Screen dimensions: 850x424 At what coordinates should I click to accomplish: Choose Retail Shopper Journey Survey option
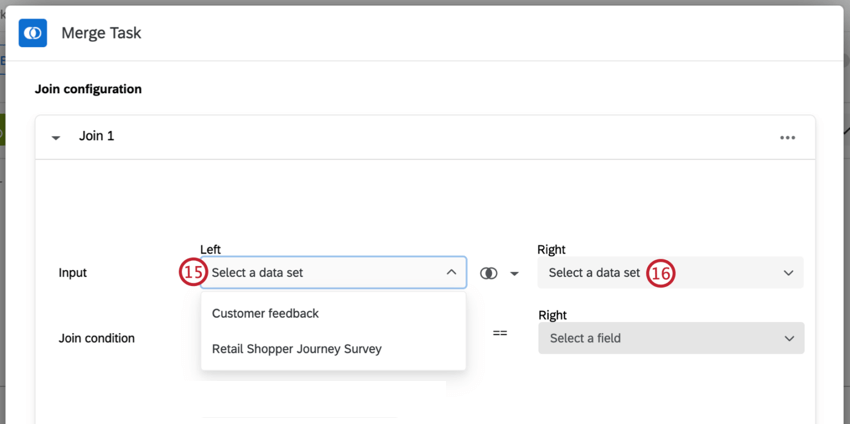[296, 349]
